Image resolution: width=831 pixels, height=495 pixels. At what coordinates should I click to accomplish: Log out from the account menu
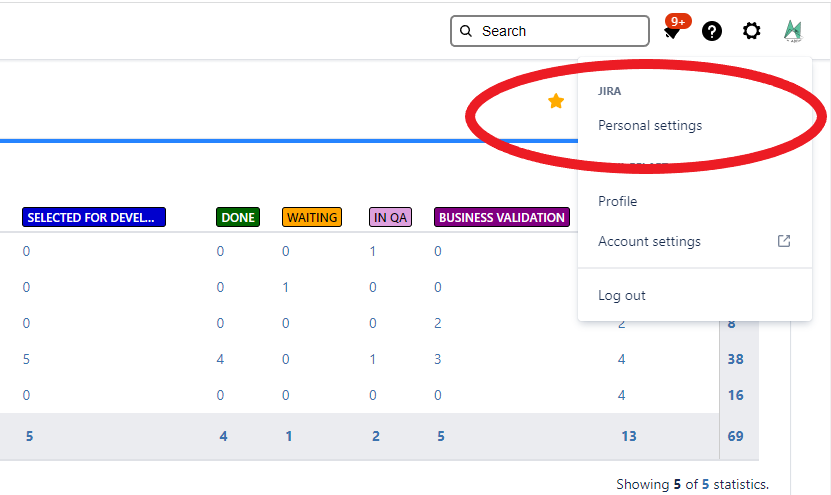coord(622,295)
